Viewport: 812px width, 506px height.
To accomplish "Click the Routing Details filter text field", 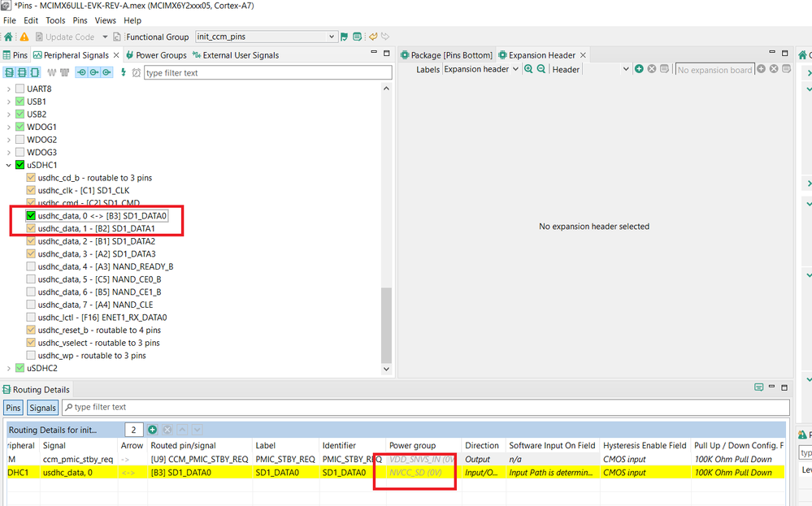I will [426, 407].
